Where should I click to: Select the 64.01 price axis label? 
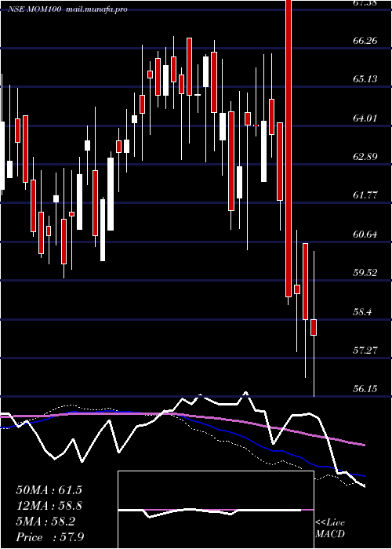point(365,118)
